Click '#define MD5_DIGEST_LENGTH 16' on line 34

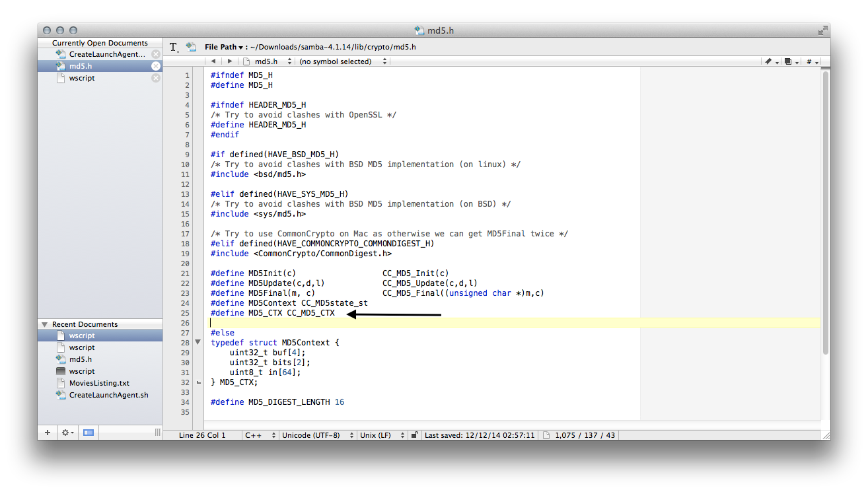[x=277, y=402]
